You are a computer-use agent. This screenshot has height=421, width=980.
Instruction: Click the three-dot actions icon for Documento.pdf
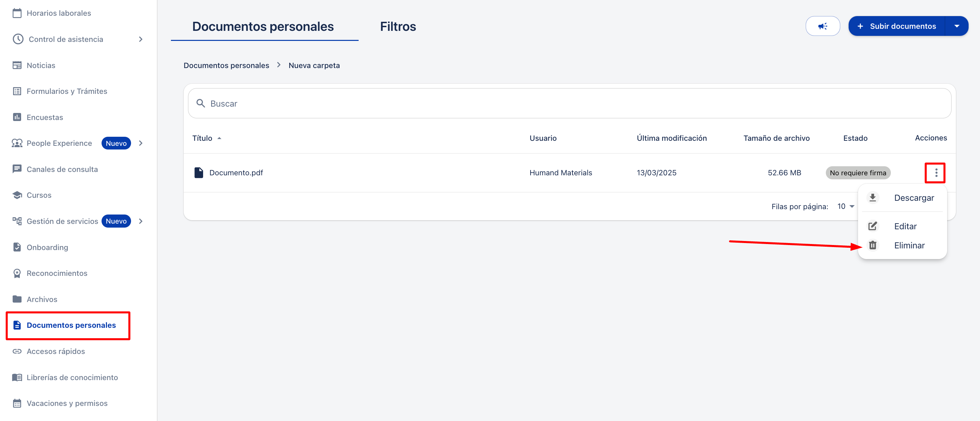[936, 173]
